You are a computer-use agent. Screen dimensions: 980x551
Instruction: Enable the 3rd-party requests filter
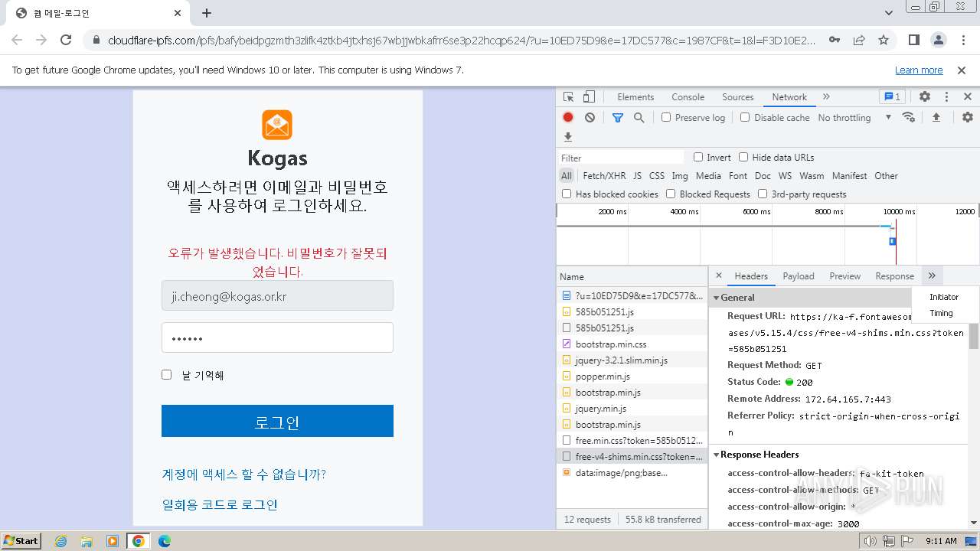763,194
